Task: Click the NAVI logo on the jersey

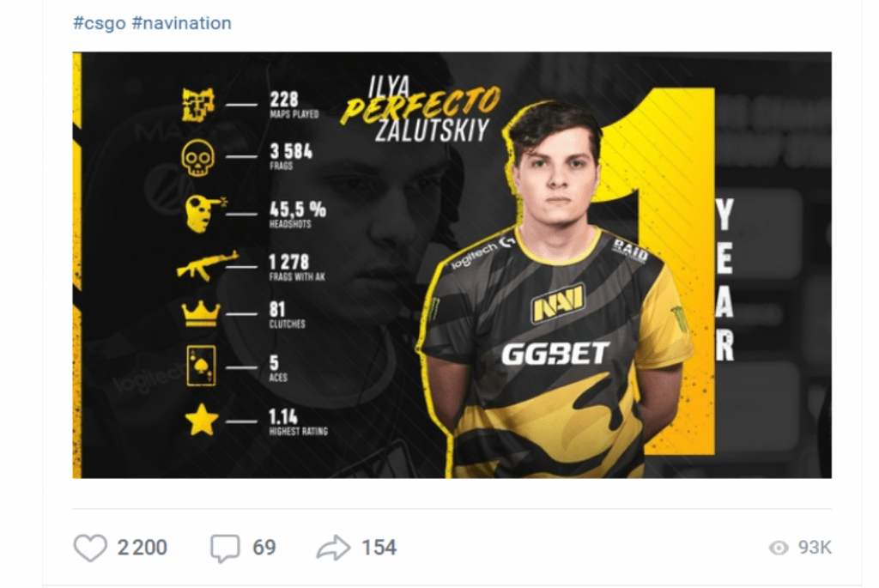Action: [x=558, y=303]
